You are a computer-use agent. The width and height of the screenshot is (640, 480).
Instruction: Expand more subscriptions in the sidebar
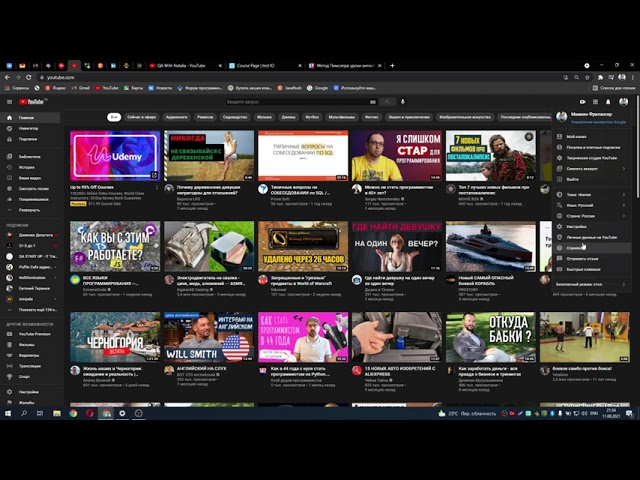point(31,309)
